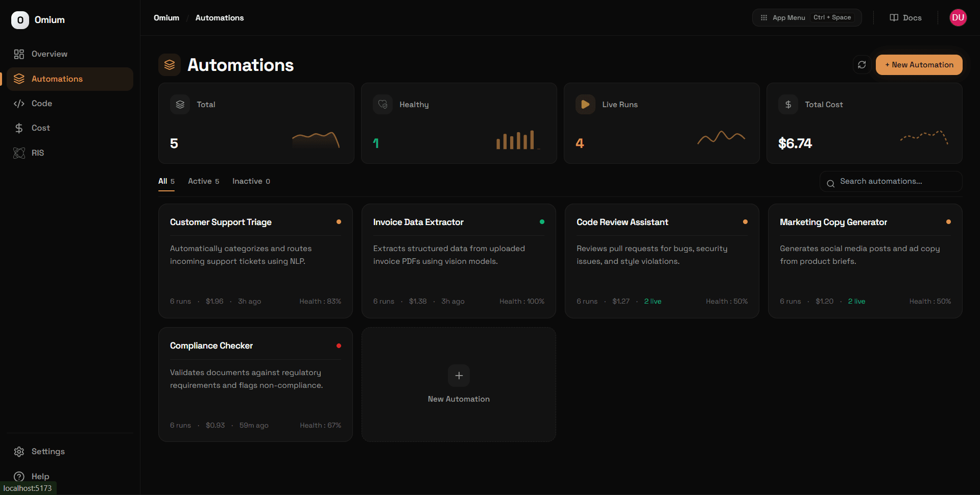Click the Live Runs play icon
The image size is (980, 495).
[585, 104]
